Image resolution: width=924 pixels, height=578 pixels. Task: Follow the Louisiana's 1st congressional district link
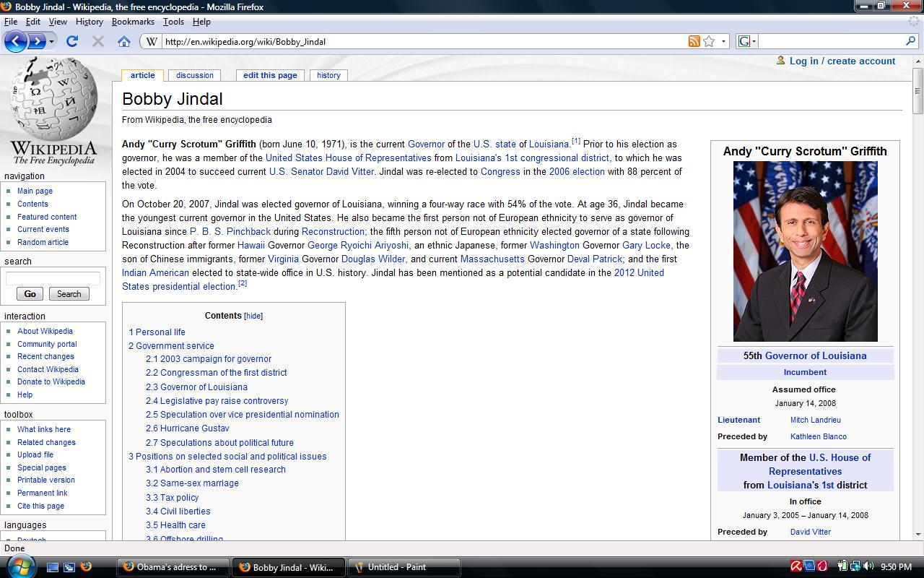[532, 158]
